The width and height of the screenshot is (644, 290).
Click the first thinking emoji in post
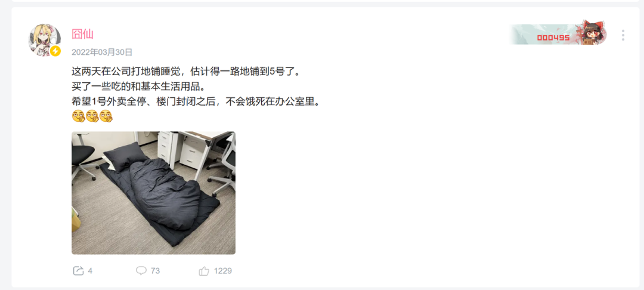[x=78, y=116]
